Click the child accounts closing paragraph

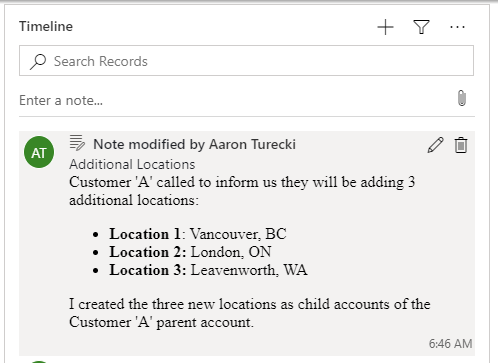coord(250,313)
